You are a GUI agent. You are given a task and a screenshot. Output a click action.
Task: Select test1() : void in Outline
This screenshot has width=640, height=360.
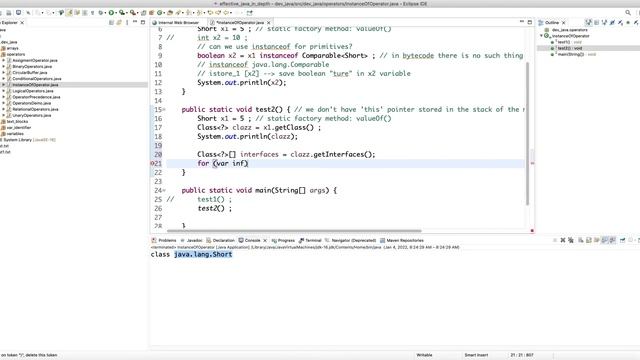tap(570, 42)
